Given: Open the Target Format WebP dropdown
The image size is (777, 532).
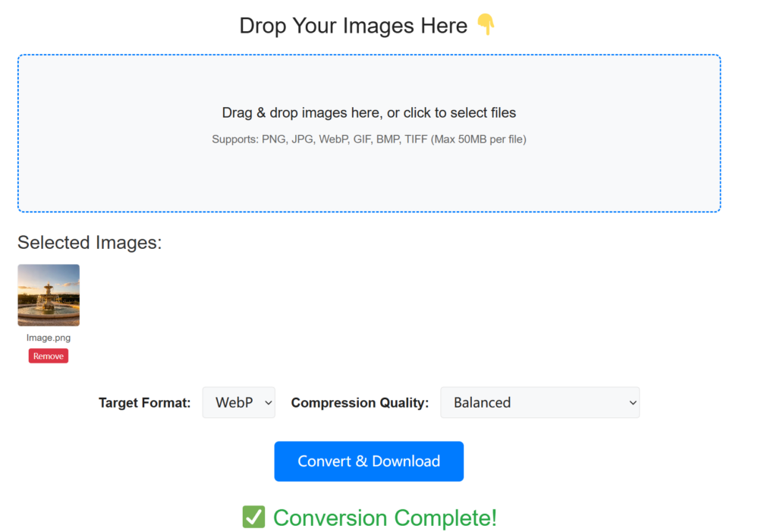Looking at the screenshot, I should 239,402.
